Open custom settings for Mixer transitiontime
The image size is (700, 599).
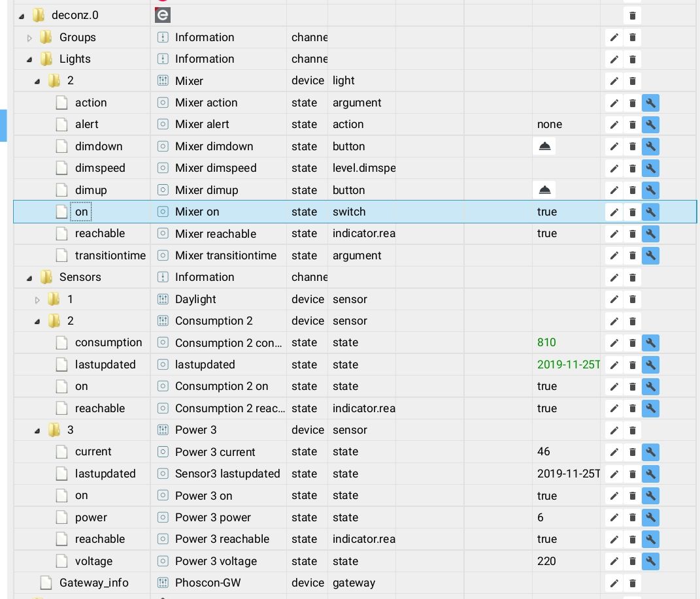[x=650, y=255]
